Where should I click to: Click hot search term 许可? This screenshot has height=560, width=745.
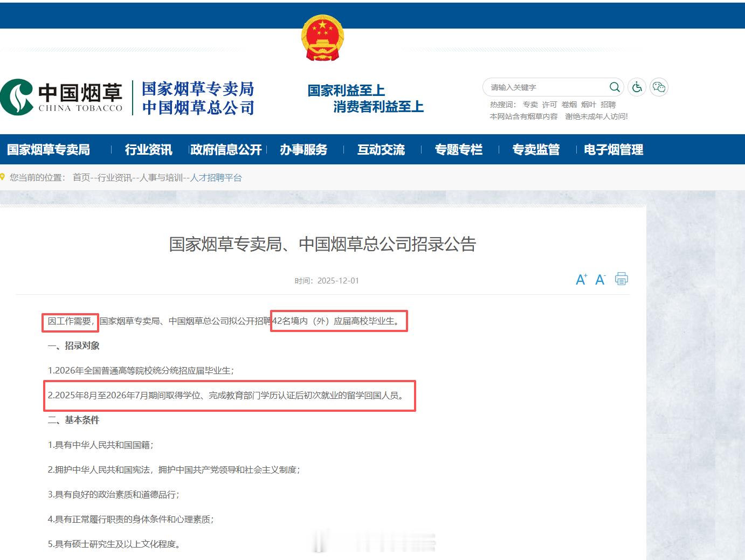point(550,105)
